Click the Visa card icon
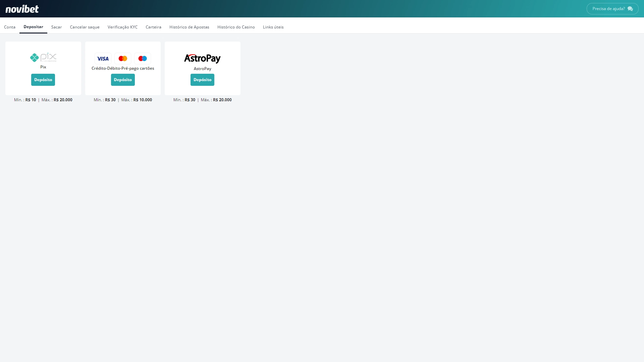Viewport: 644px width, 362px height. pos(103,59)
